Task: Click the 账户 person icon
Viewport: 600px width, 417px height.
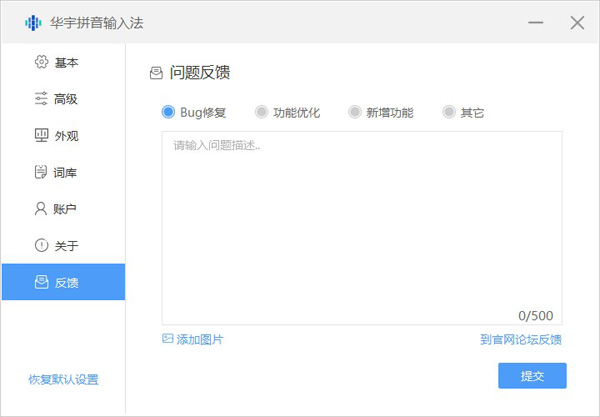Action: click(x=41, y=209)
